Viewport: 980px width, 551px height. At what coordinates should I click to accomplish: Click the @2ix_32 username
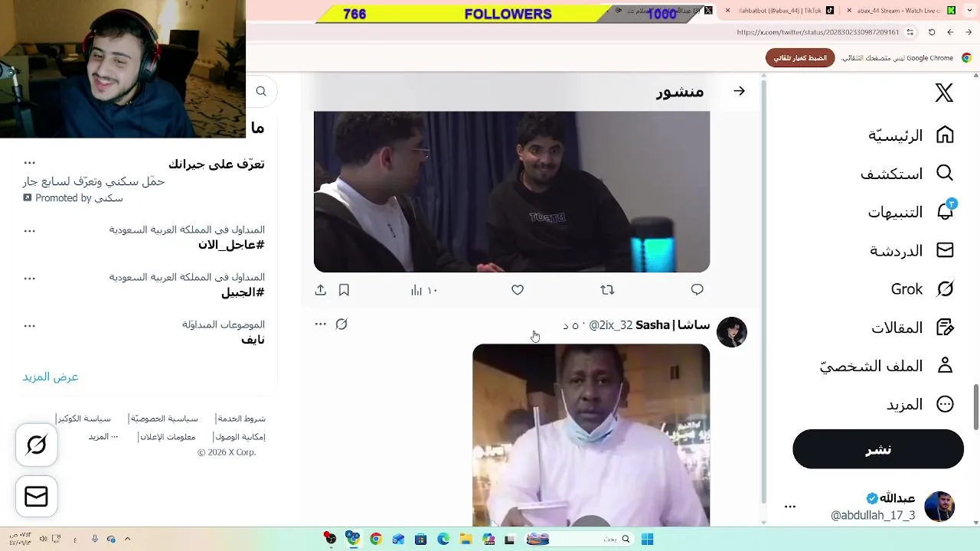pos(611,325)
